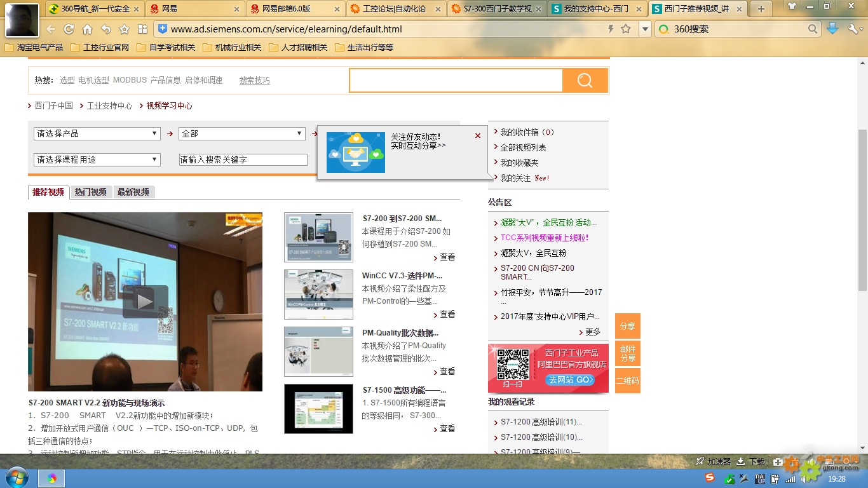Open the 搜索技巧 link
Viewport: 868px width, 488px height.
pyautogui.click(x=254, y=80)
